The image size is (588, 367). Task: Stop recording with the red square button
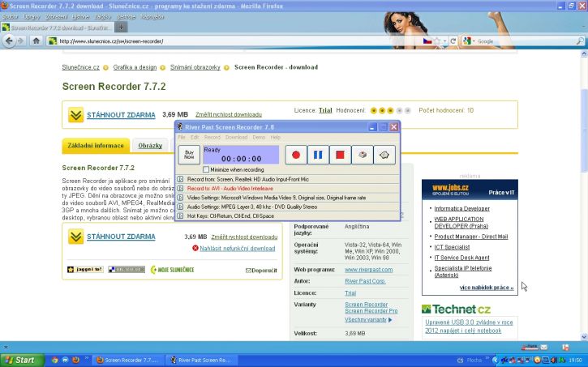[x=340, y=155]
